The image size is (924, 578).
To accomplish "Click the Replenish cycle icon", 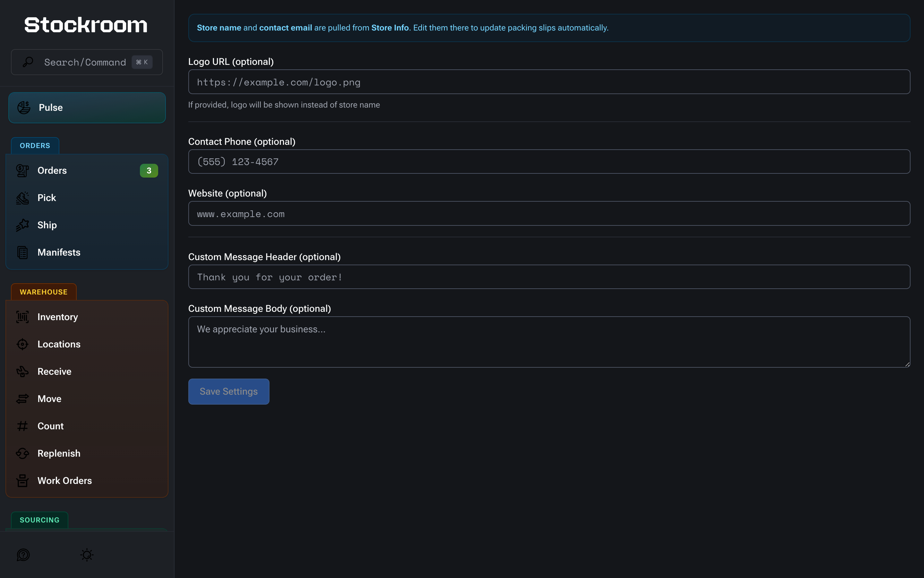I will pos(22,453).
